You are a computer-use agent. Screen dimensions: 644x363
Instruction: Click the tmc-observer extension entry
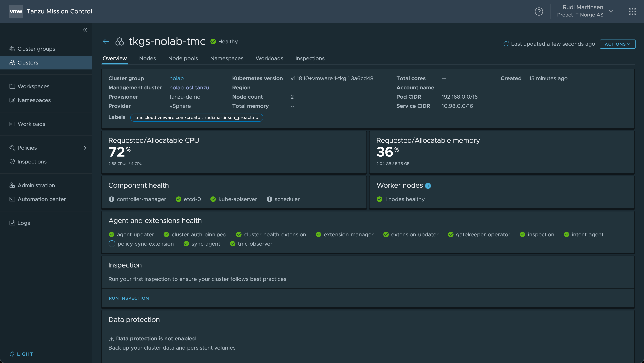(x=251, y=244)
